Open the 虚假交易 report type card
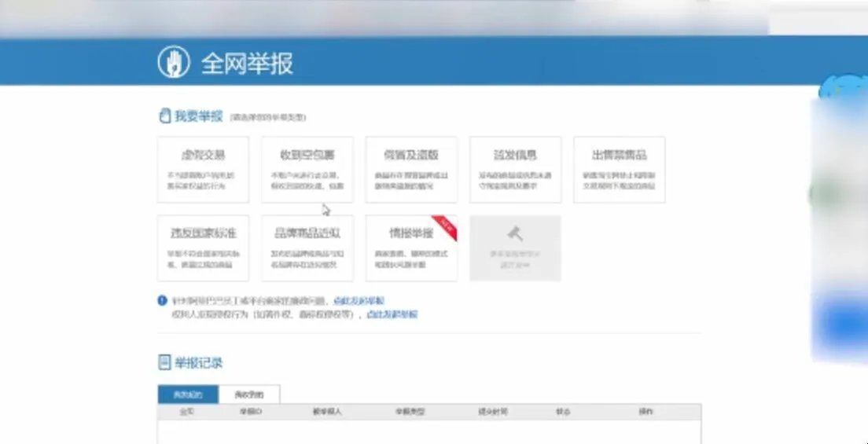Image resolution: width=868 pixels, height=444 pixels. pyautogui.click(x=203, y=170)
